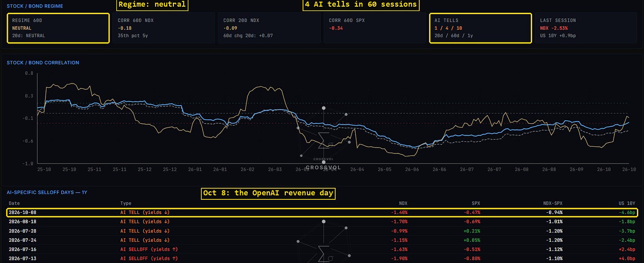Select the 2026-07-16 AI SELLOFF row

[x=322, y=249]
